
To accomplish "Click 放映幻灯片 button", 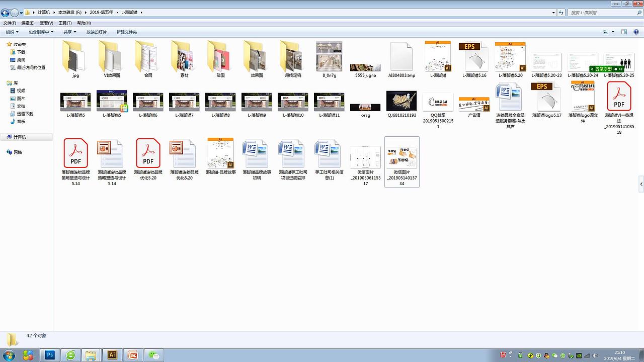I will pos(97,32).
